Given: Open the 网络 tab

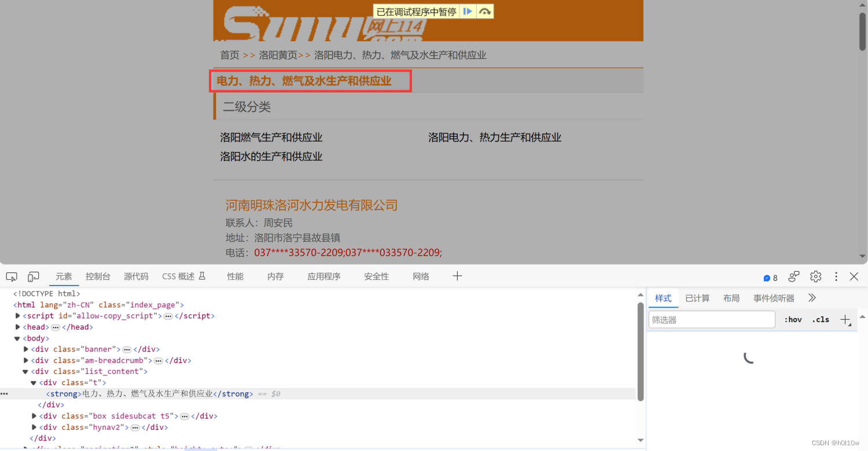Looking at the screenshot, I should [x=421, y=276].
